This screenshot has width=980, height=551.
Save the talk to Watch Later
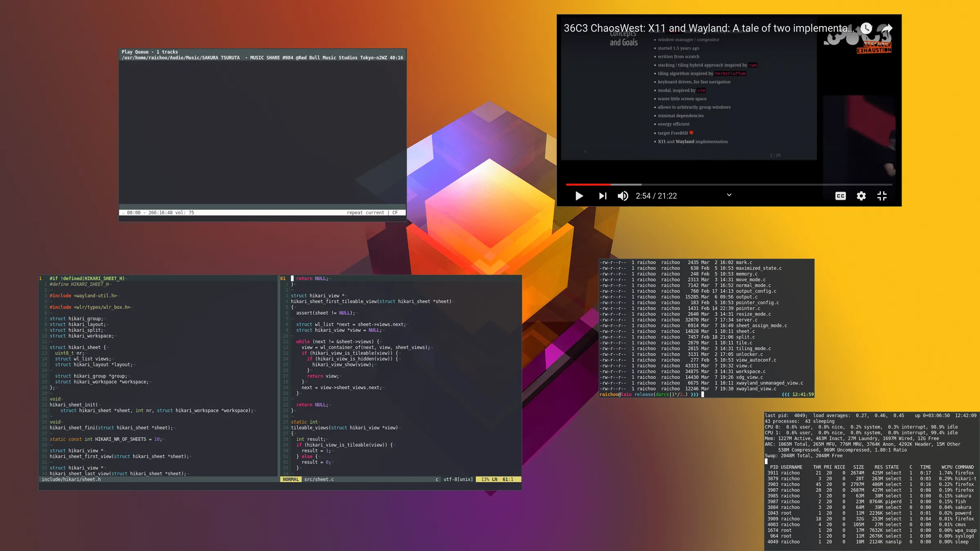[x=866, y=28]
